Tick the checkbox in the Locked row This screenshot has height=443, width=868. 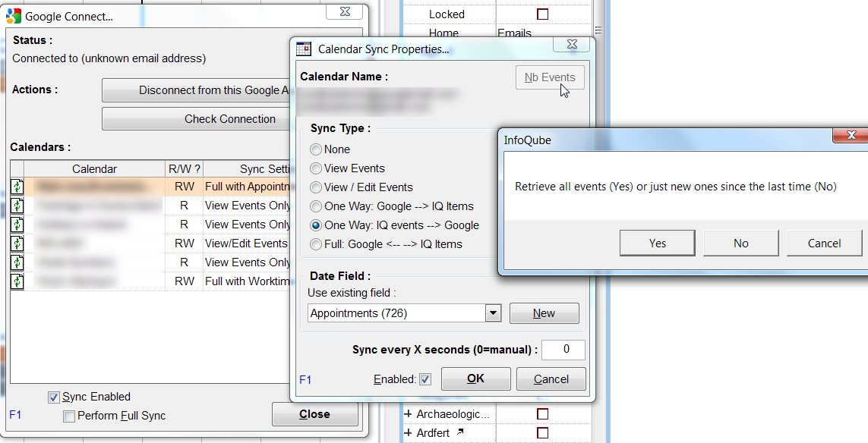click(542, 14)
